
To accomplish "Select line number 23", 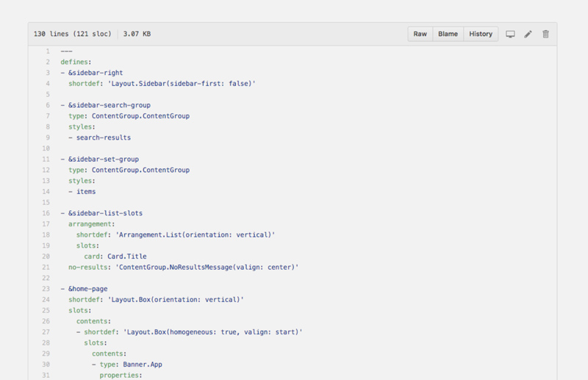I will (46, 289).
